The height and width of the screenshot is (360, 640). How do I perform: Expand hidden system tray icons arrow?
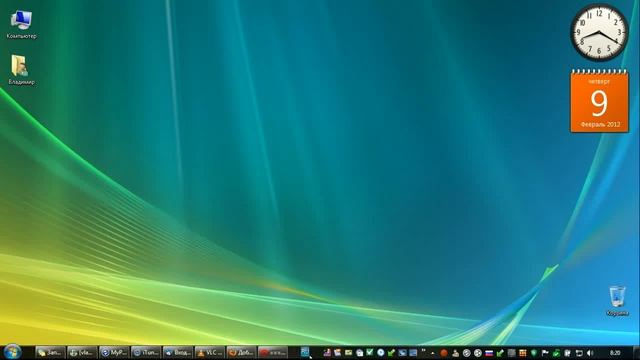pos(433,353)
